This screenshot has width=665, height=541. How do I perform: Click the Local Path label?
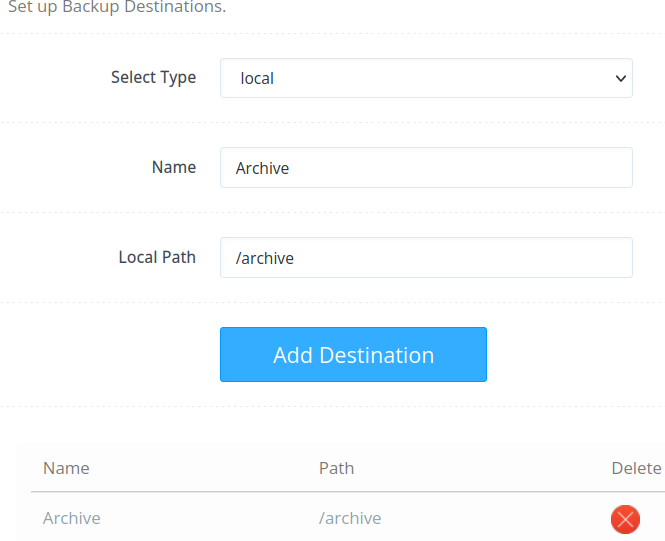(157, 257)
